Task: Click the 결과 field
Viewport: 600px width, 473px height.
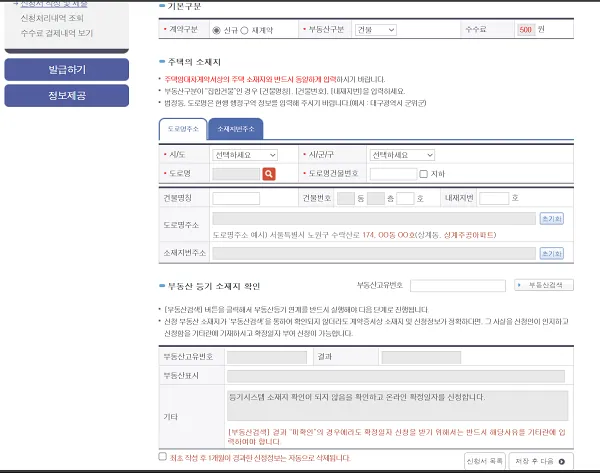Action: click(421, 357)
